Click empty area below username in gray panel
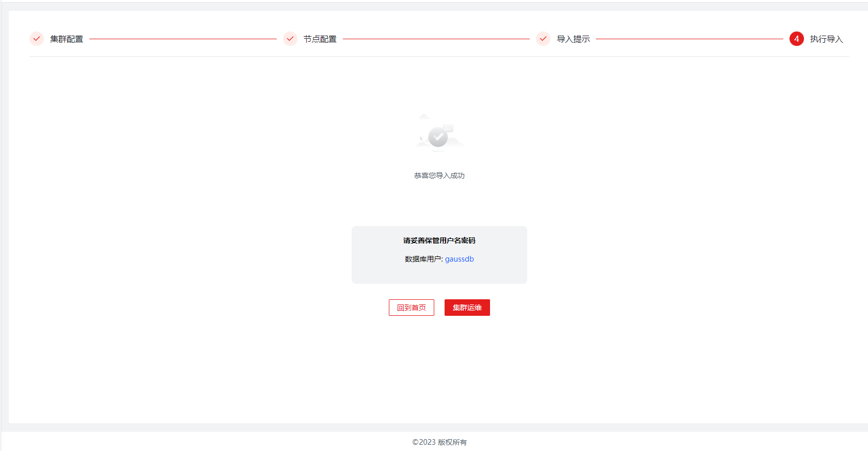Viewport: 868px width, 451px height. click(439, 273)
